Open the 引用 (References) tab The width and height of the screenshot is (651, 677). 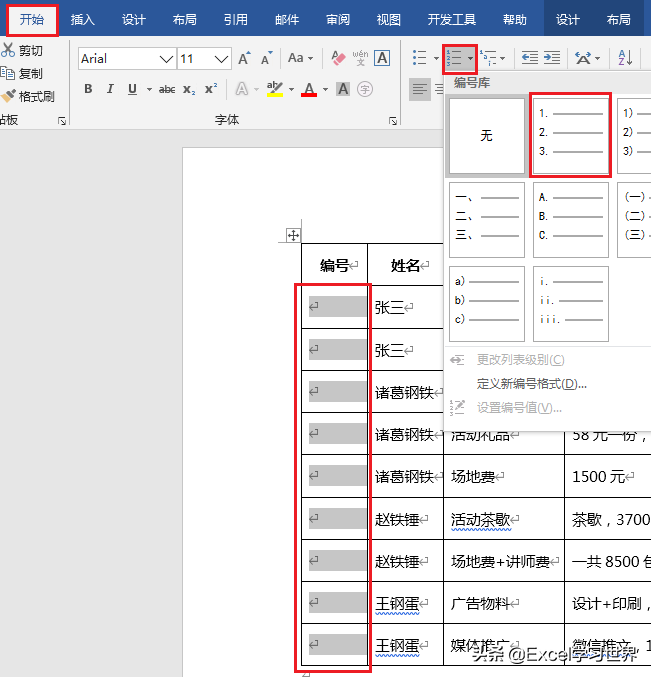point(236,19)
